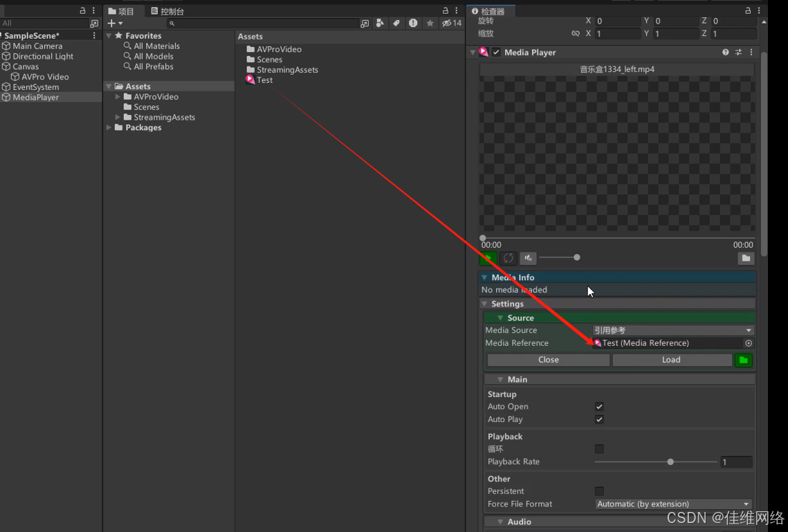This screenshot has width=788, height=532.
Task: Click the Media Reference object picker circle
Action: (749, 343)
